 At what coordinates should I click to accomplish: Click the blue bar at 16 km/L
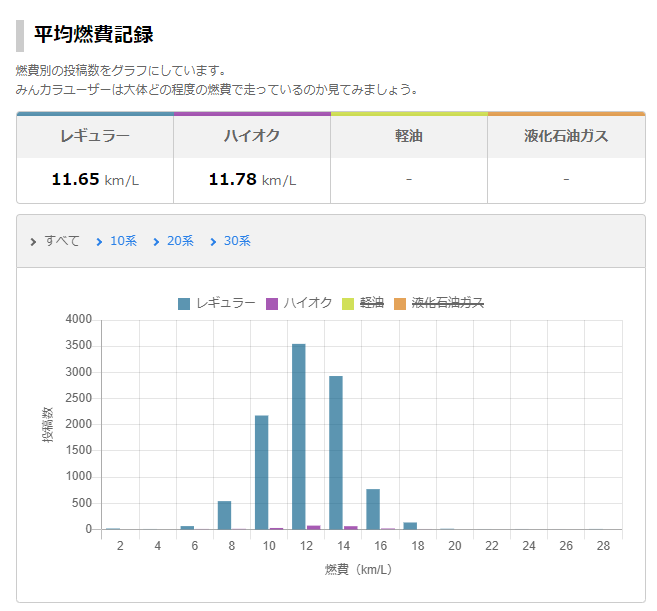pyautogui.click(x=373, y=509)
